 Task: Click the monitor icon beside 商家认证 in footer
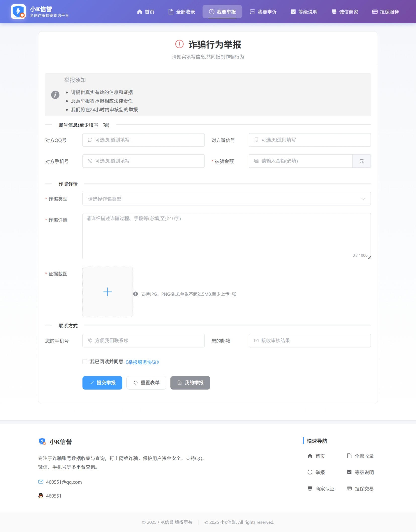pos(310,489)
